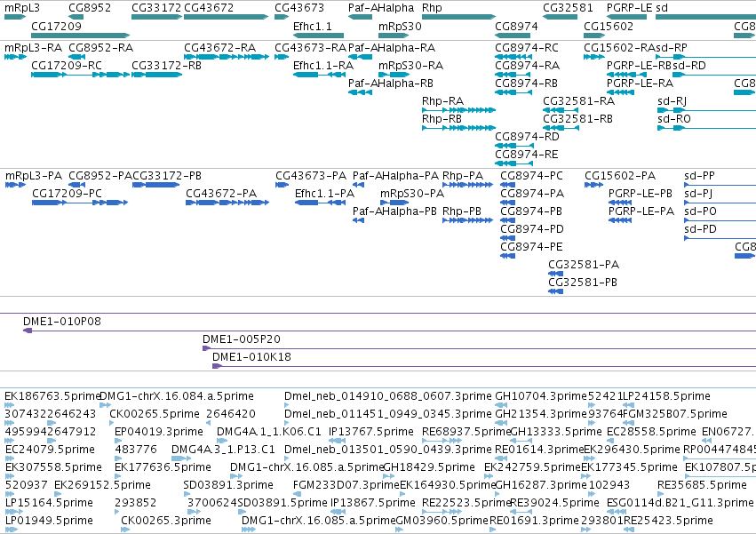Click the FGM233D07.3prime EST
The image size is (756, 534).
click(x=297, y=493)
